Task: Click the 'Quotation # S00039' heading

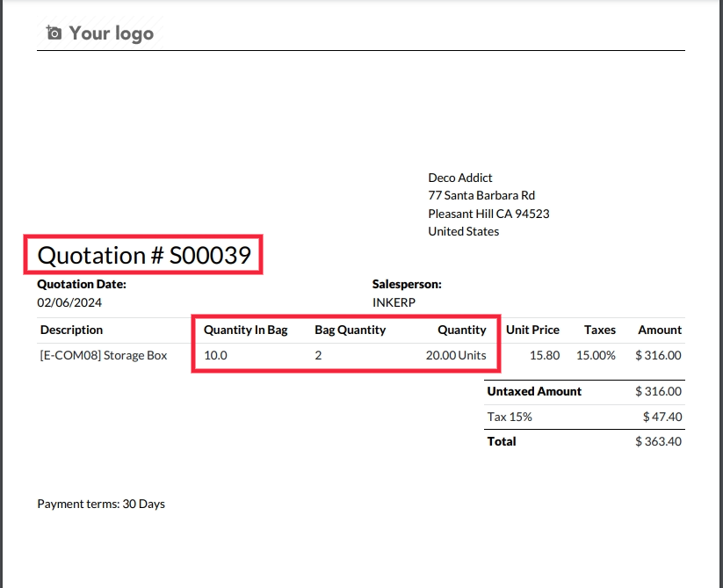Action: 144,255
